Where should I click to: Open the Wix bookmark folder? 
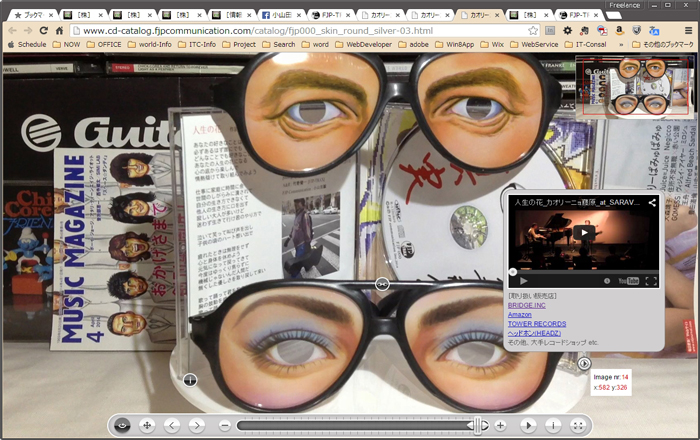[492, 45]
